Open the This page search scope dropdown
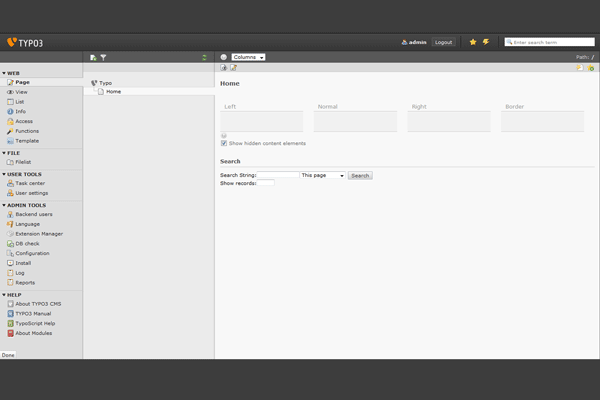 (323, 175)
